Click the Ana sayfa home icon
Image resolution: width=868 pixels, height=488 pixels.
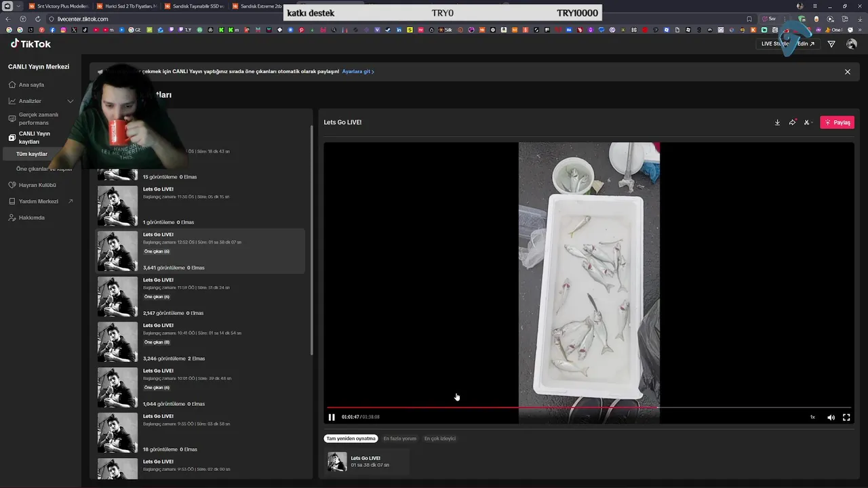12,85
